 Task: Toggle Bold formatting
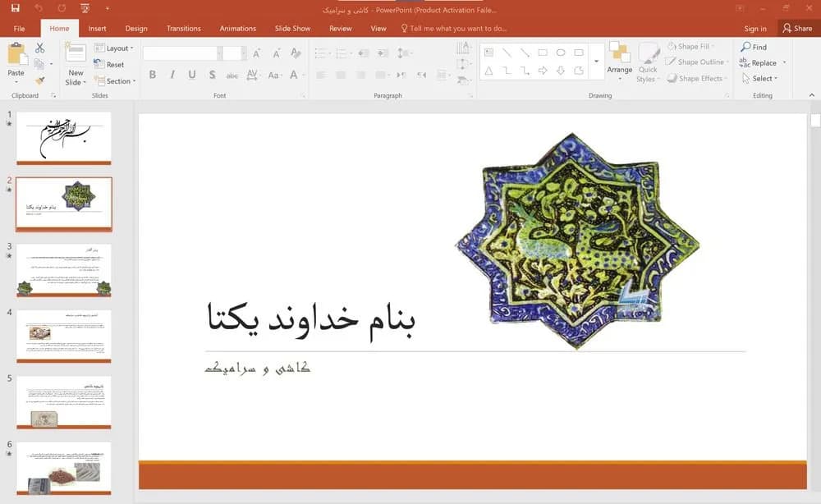tap(153, 75)
